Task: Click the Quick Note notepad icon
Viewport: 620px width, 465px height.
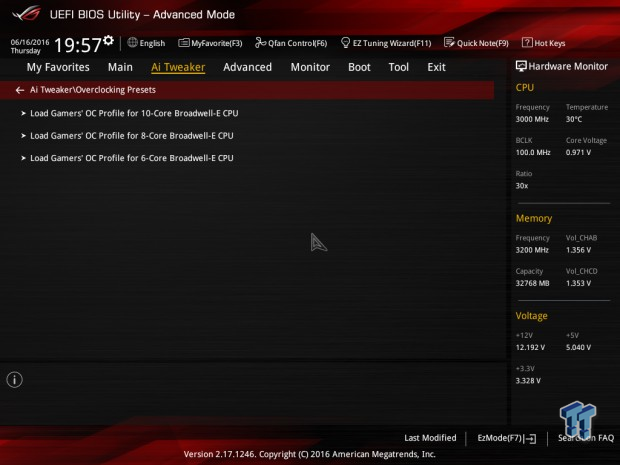Action: (449, 42)
